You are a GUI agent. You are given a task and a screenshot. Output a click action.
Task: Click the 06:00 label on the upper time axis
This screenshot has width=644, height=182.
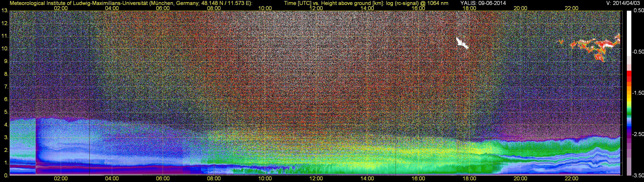(163, 8)
